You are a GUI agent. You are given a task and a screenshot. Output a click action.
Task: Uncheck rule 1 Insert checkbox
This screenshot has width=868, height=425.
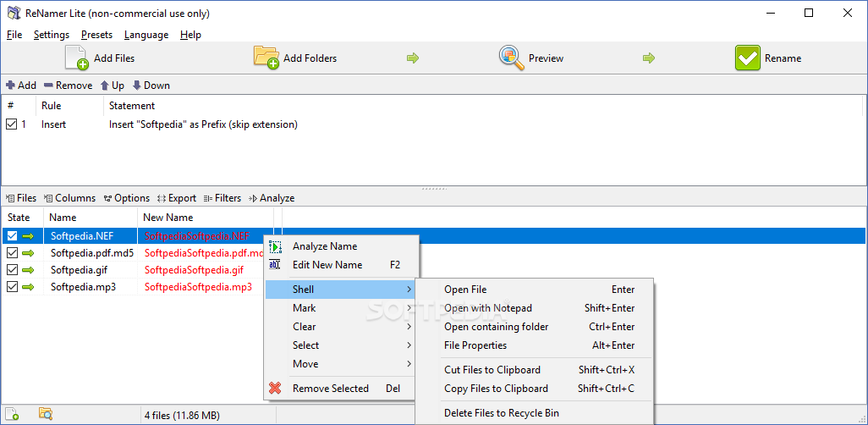pyautogui.click(x=11, y=124)
